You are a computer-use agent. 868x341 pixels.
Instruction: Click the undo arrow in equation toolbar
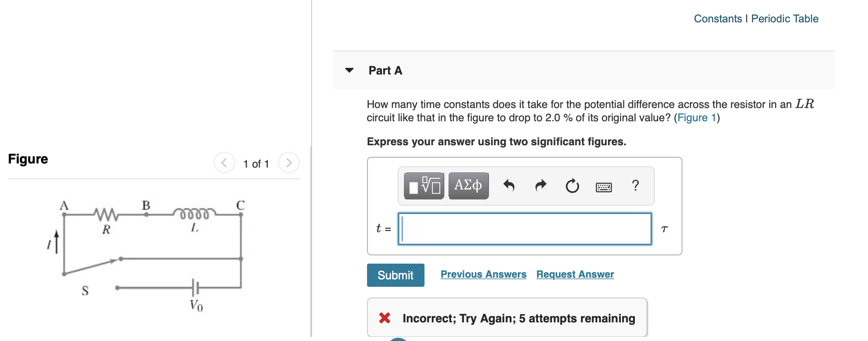[x=509, y=186]
